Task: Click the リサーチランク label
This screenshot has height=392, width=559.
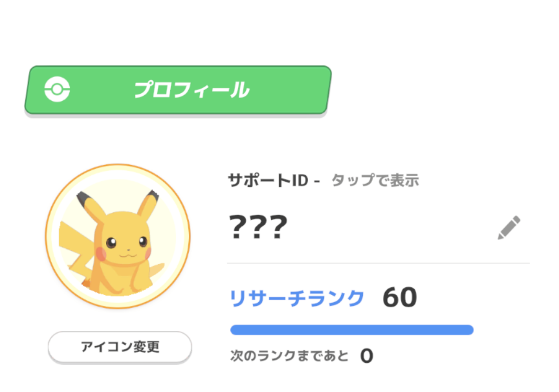Action: [x=297, y=298]
